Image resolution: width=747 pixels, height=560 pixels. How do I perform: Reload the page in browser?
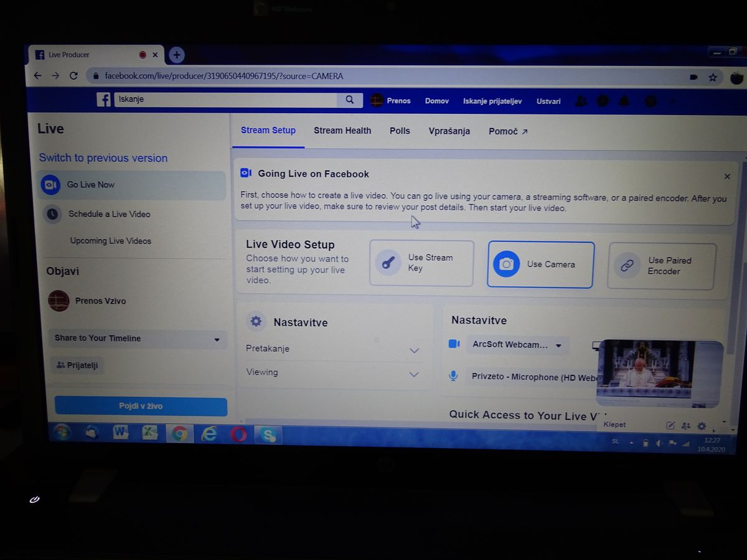73,76
